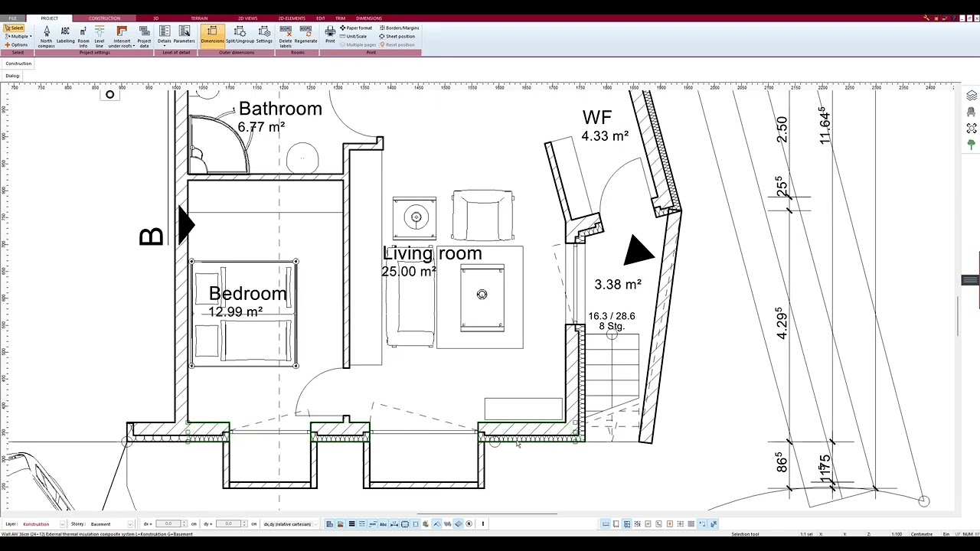
Task: Click the green tree plants icon
Action: (x=972, y=144)
